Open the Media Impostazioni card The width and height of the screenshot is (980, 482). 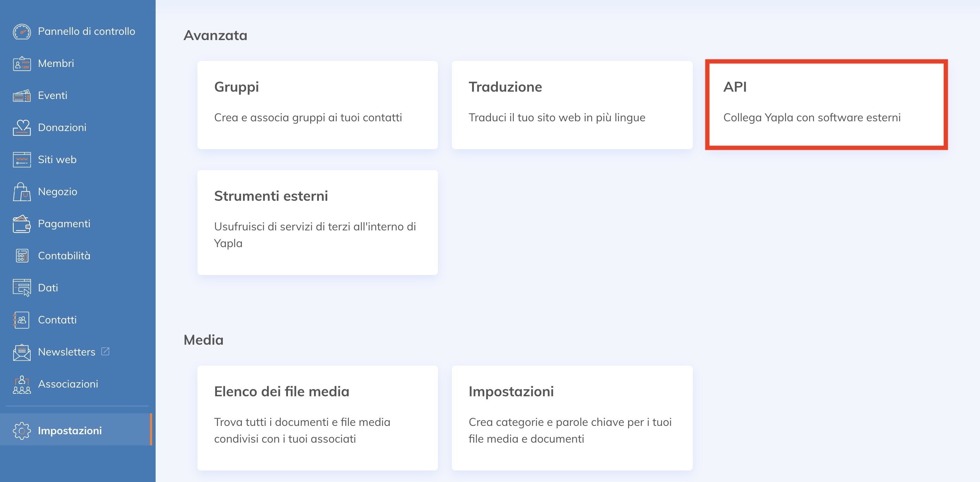[x=572, y=418]
